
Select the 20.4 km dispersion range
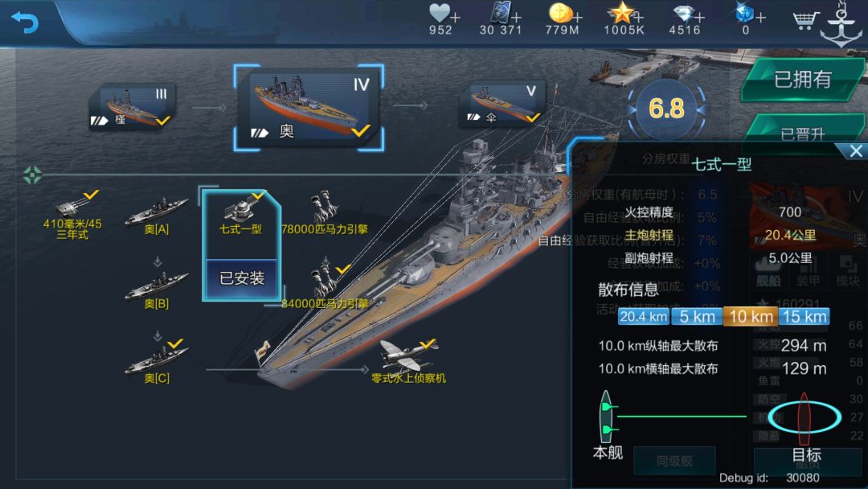[x=643, y=317]
